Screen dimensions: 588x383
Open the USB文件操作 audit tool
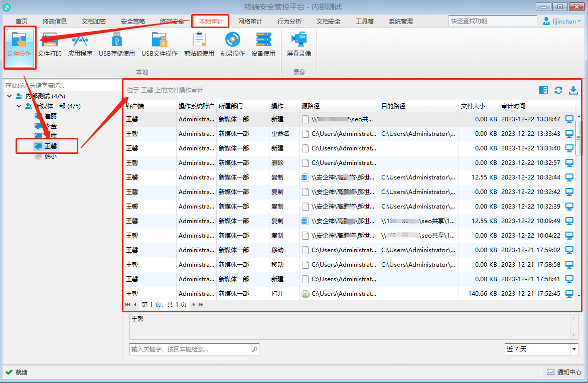tap(160, 45)
